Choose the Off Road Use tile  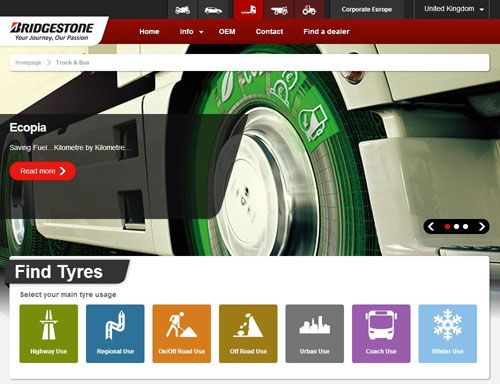pos(248,333)
